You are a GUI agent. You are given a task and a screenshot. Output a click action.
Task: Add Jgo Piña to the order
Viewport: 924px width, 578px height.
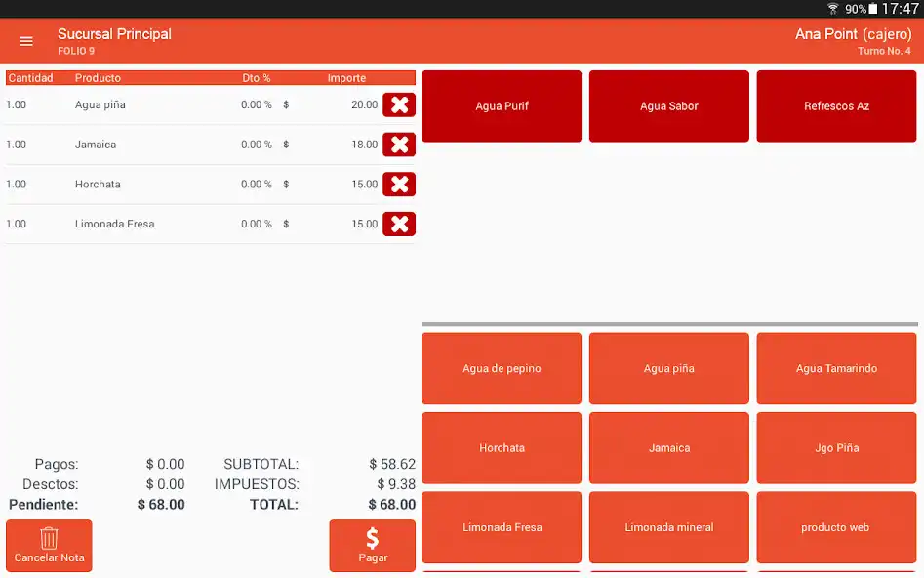click(836, 447)
